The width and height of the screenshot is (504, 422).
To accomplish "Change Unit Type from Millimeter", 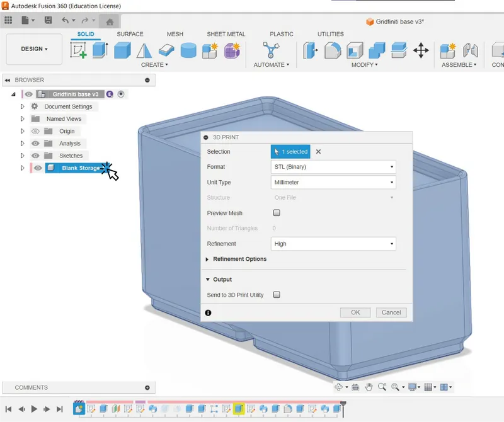I will point(333,182).
